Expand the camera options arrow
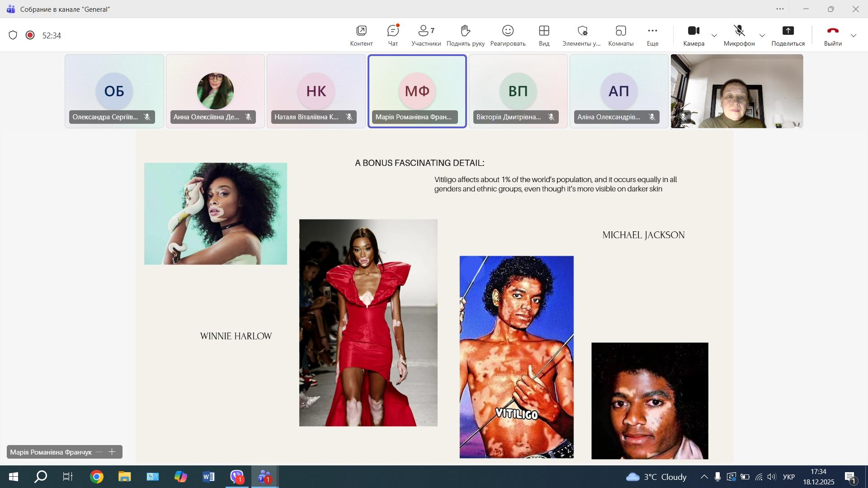This screenshot has width=868, height=488. 714,36
